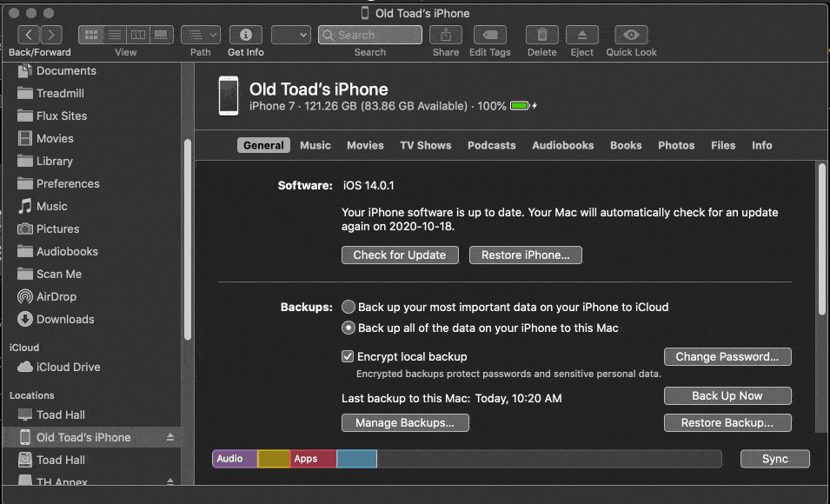This screenshot has width=830, height=504.
Task: Click the sidebar vertical scrollbar
Action: pos(188,239)
